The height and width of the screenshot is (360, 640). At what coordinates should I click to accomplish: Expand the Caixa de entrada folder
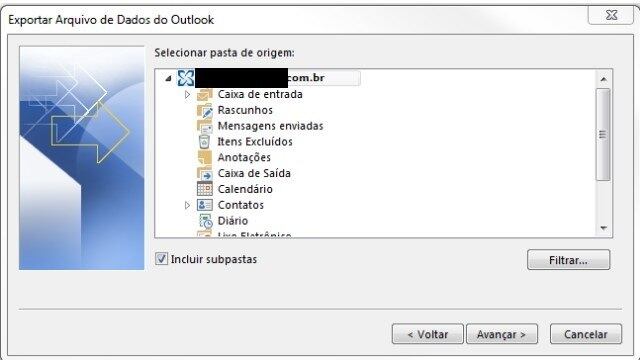tap(187, 95)
